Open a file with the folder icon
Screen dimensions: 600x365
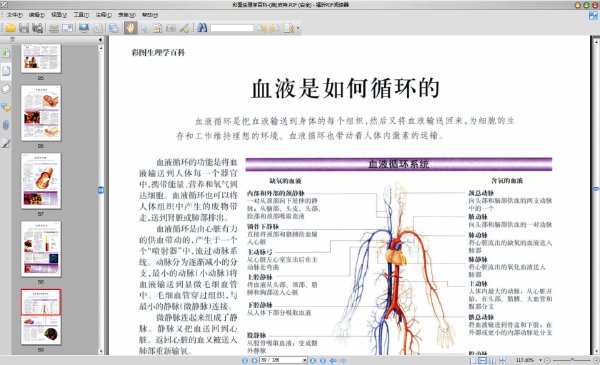pyautogui.click(x=10, y=28)
